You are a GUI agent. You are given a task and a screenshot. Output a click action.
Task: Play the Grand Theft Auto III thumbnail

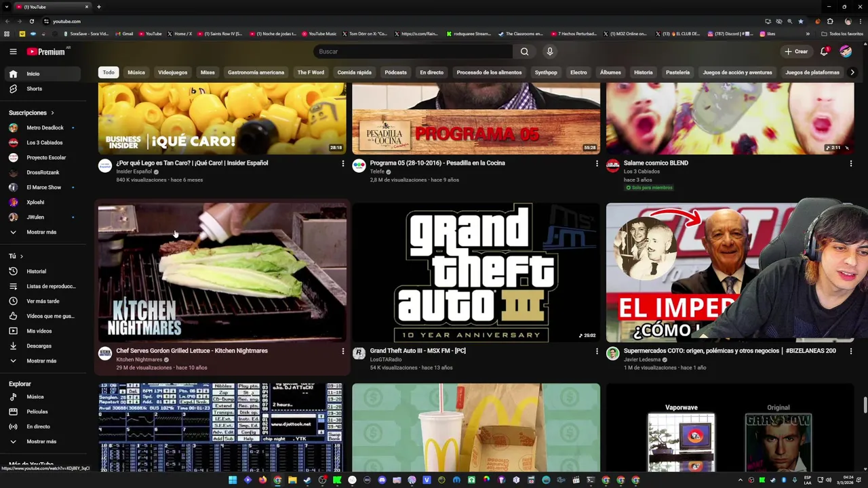tap(476, 272)
